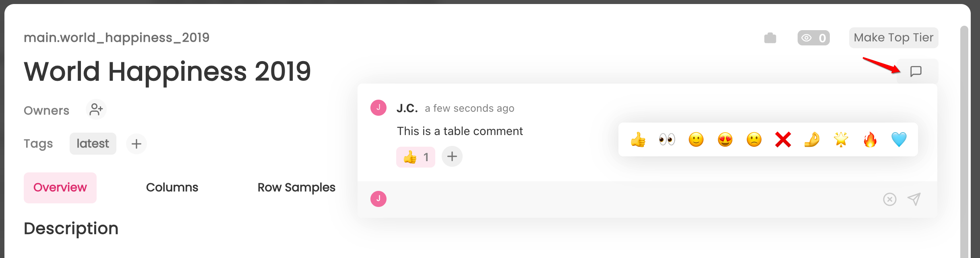This screenshot has width=980, height=258.
Task: Select the Overview tab
Action: click(60, 188)
